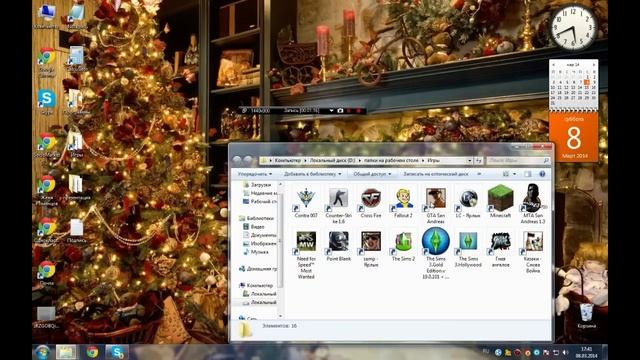Image resolution: width=640 pixels, height=360 pixels.
Task: Select The Sims 2 shortcut
Action: 403,246
